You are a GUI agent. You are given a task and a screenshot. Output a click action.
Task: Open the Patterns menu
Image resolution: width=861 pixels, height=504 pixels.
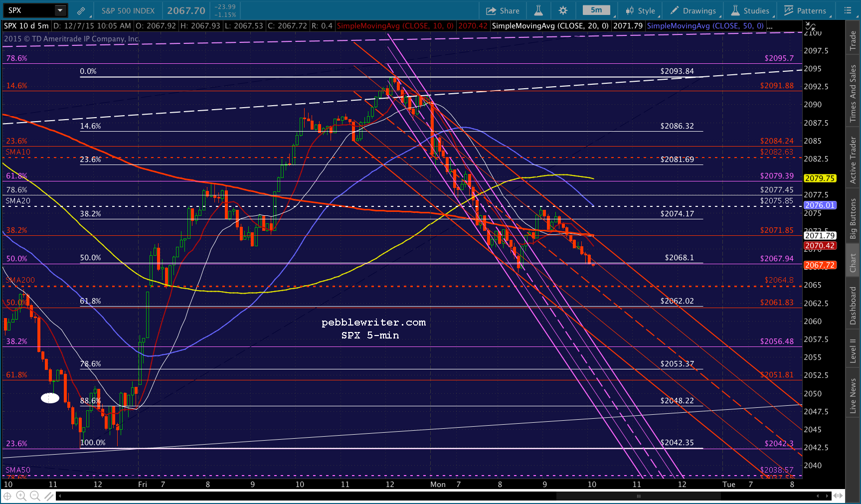(x=805, y=10)
